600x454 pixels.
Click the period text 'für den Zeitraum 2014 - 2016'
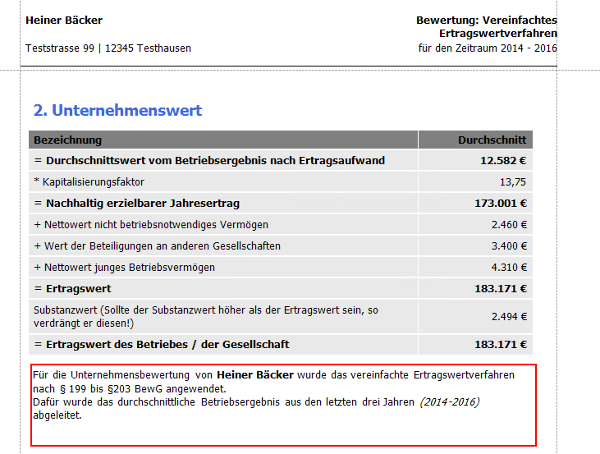click(x=488, y=48)
